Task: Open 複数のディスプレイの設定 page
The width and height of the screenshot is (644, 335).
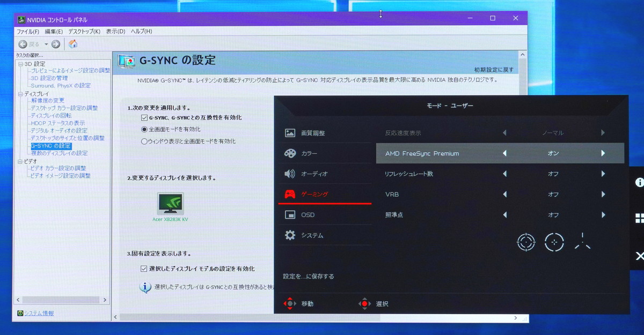Action: click(x=59, y=153)
